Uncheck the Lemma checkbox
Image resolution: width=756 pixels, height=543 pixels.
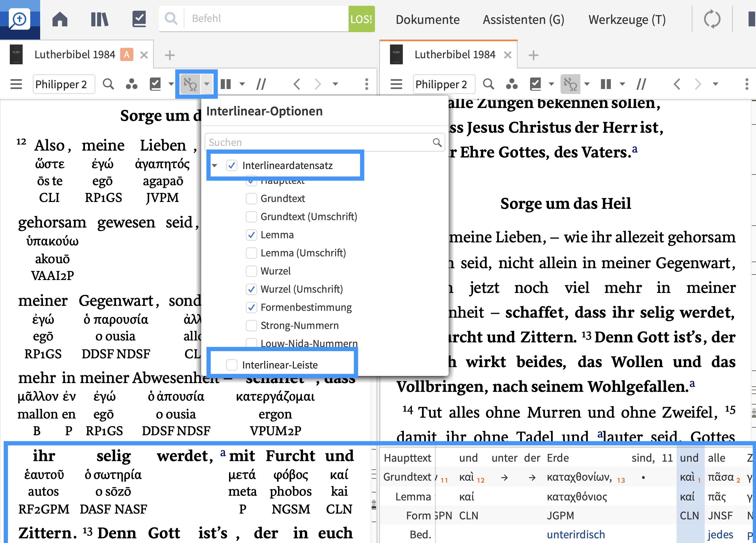[x=251, y=235]
